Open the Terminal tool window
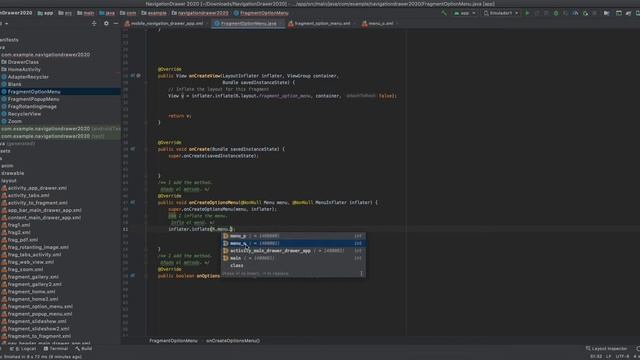 [x=56, y=349]
